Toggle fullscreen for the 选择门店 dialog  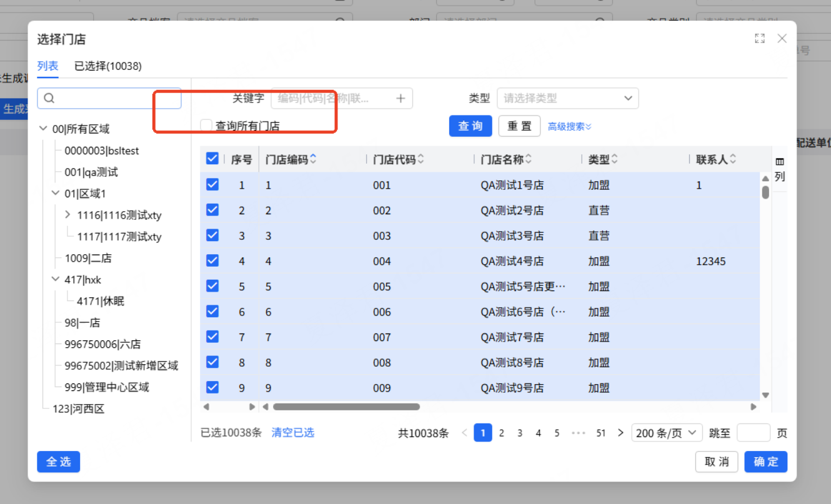(760, 39)
